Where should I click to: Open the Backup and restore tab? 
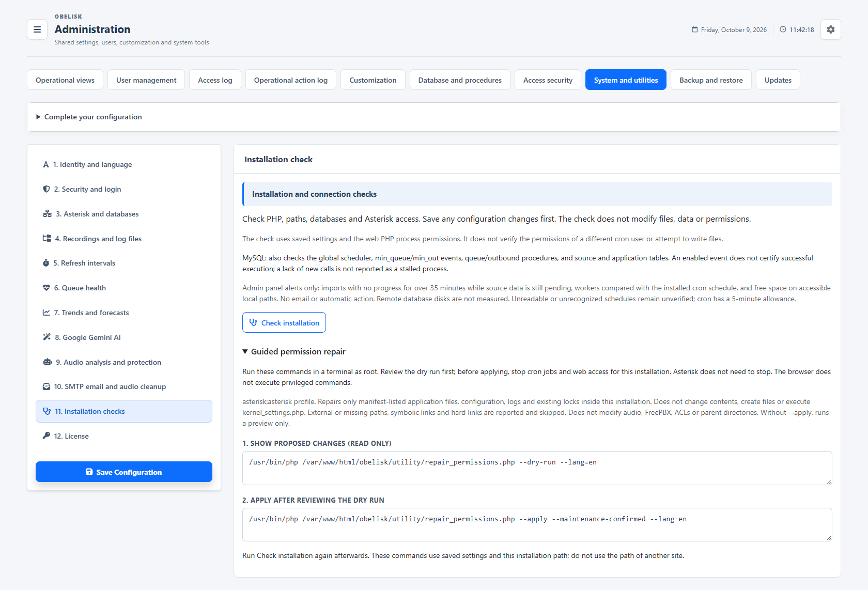(x=711, y=80)
